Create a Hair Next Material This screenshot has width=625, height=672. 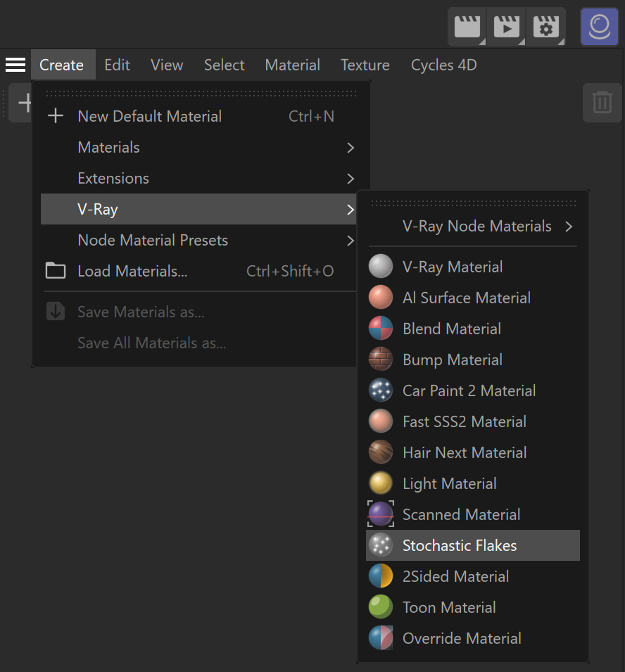pyautogui.click(x=473, y=452)
